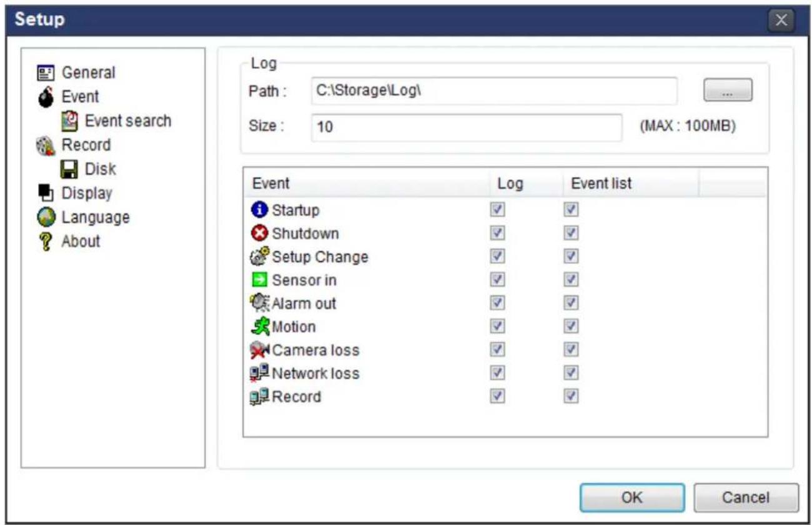Toggle Event list checkbox for Network loss
The width and height of the screenshot is (812, 525).
click(572, 373)
